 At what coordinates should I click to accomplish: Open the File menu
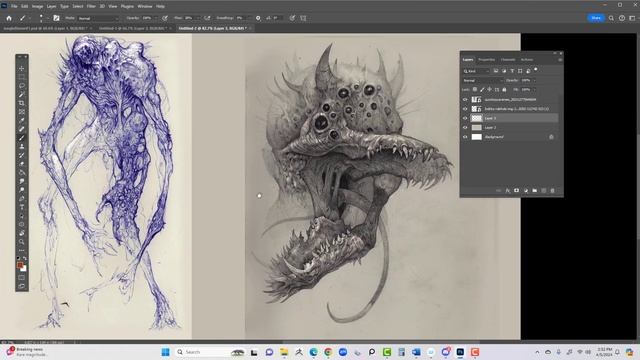[14, 7]
